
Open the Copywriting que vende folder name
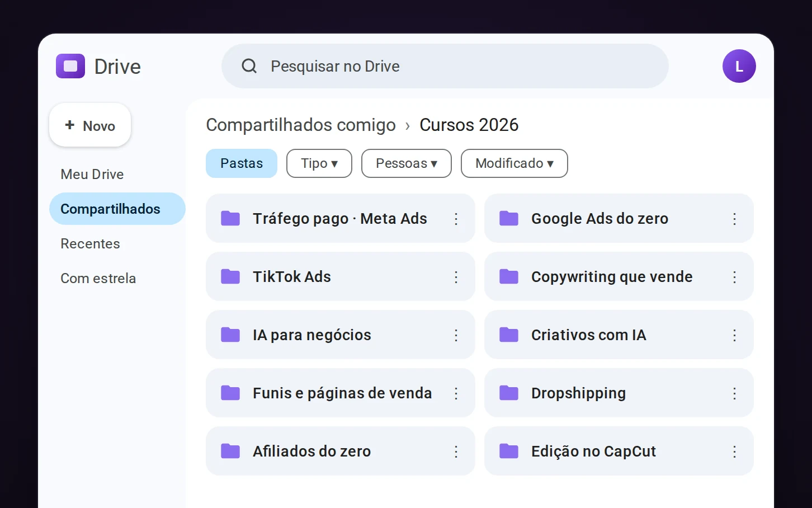[x=612, y=277]
